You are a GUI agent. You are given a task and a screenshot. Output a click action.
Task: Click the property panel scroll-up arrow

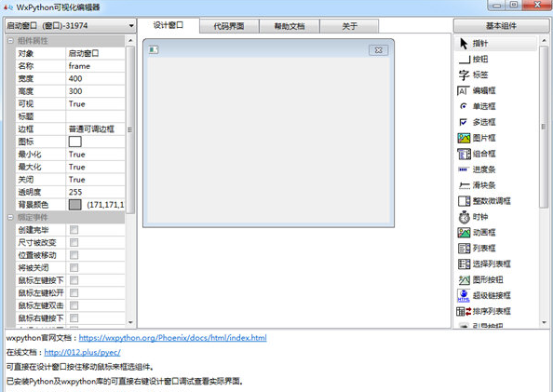pyautogui.click(x=130, y=41)
